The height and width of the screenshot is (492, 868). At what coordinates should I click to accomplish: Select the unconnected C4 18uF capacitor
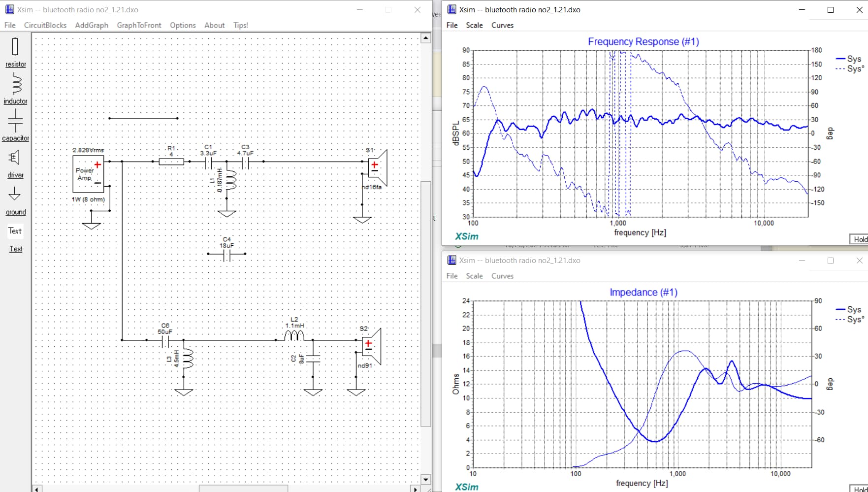226,254
